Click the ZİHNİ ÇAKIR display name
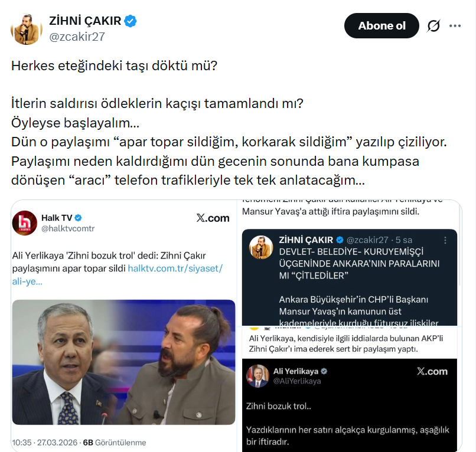The width and height of the screenshot is (476, 452). [85, 21]
